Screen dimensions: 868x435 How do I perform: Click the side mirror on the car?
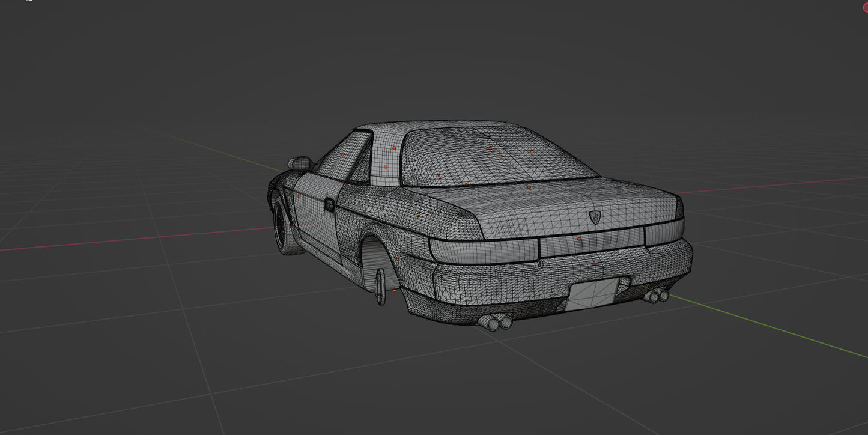(x=300, y=163)
